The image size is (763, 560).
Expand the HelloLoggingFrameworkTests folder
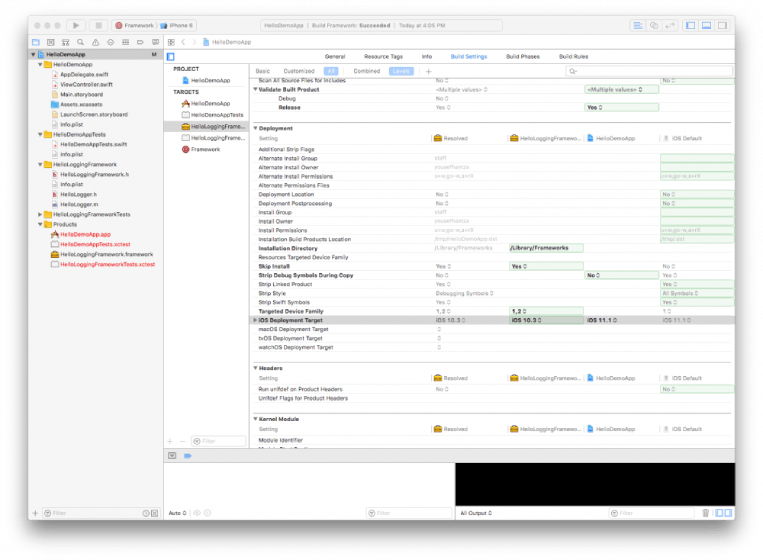click(x=40, y=215)
